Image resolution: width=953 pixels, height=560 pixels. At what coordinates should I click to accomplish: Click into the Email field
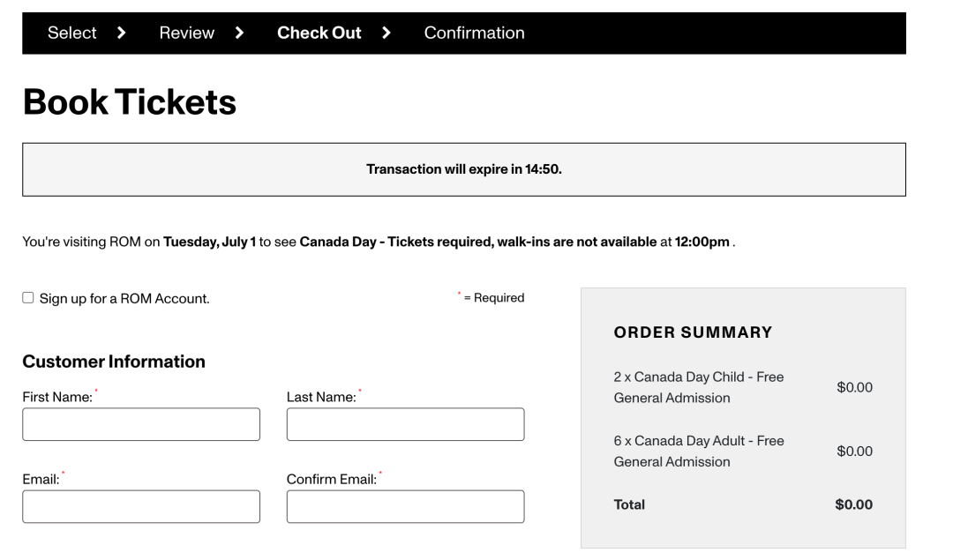click(x=141, y=506)
